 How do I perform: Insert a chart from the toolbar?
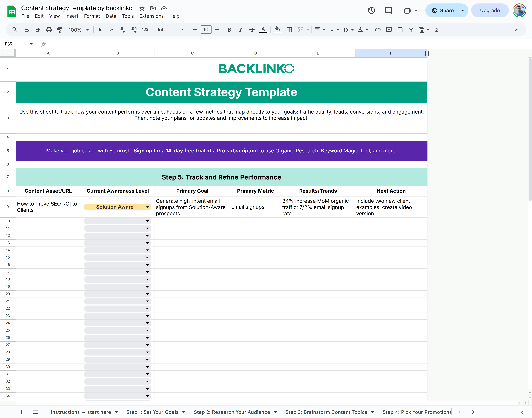pos(400,30)
